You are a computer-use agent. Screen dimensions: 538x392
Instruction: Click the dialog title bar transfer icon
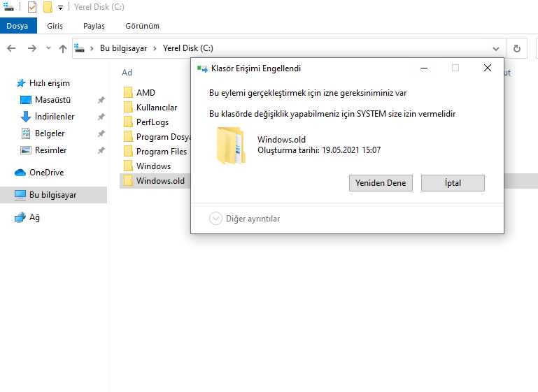202,69
